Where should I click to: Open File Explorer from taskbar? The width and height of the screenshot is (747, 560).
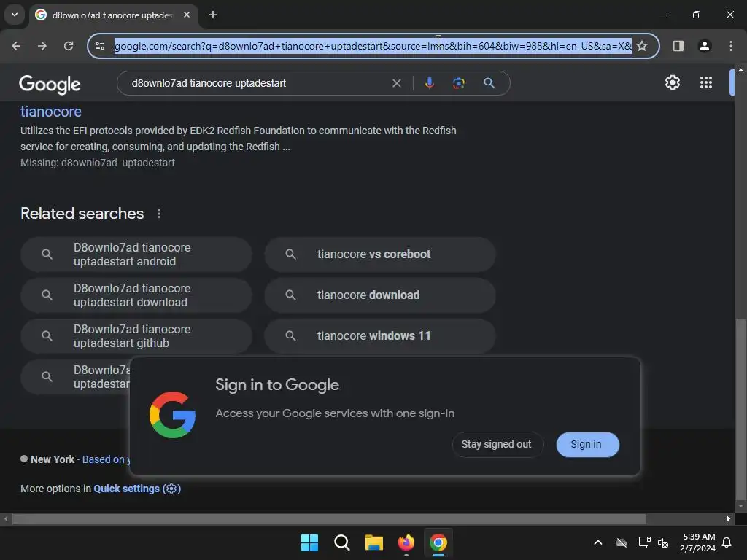[x=374, y=542]
